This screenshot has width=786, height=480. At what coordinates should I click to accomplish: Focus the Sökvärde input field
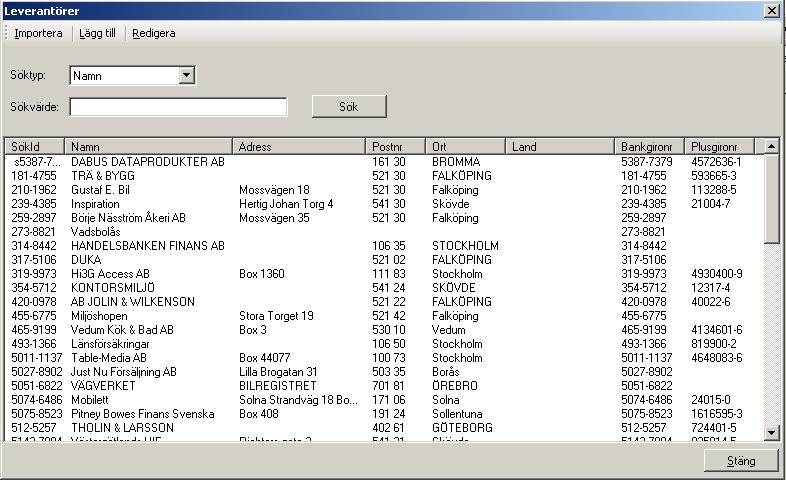pos(178,107)
